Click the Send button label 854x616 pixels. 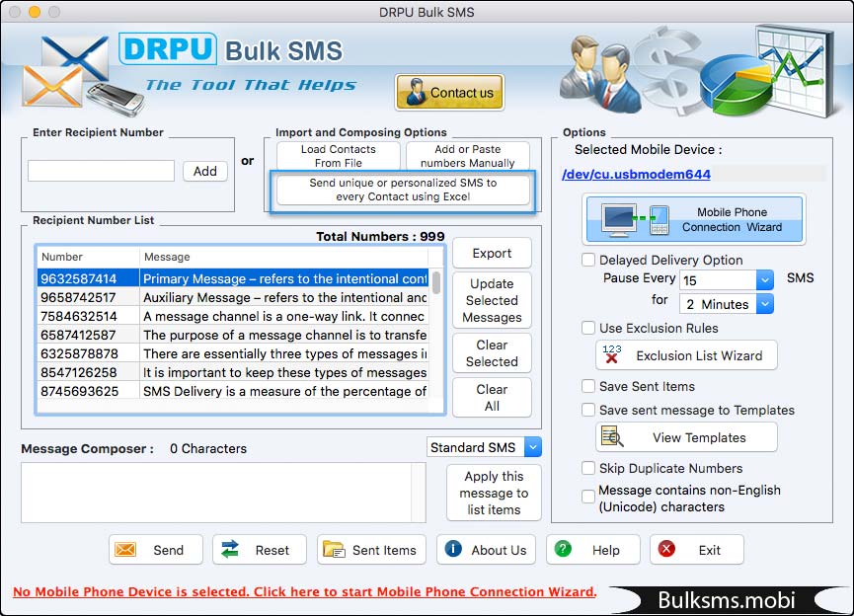coord(168,550)
